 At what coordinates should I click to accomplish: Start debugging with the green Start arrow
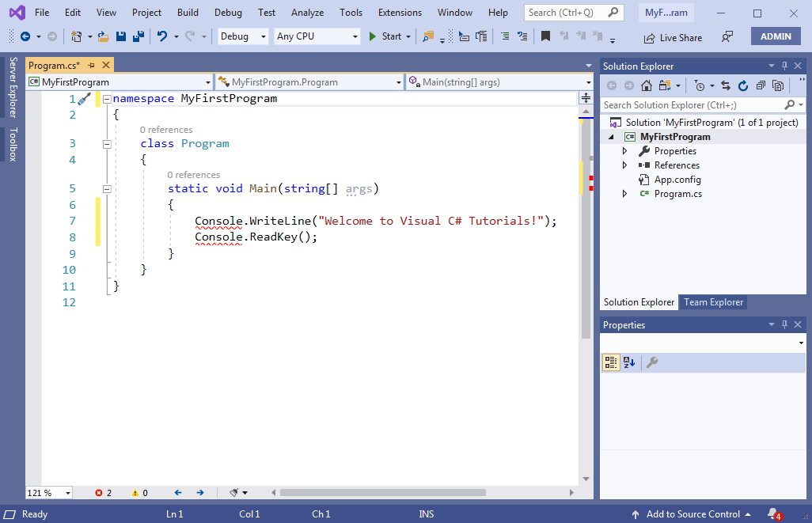click(371, 36)
